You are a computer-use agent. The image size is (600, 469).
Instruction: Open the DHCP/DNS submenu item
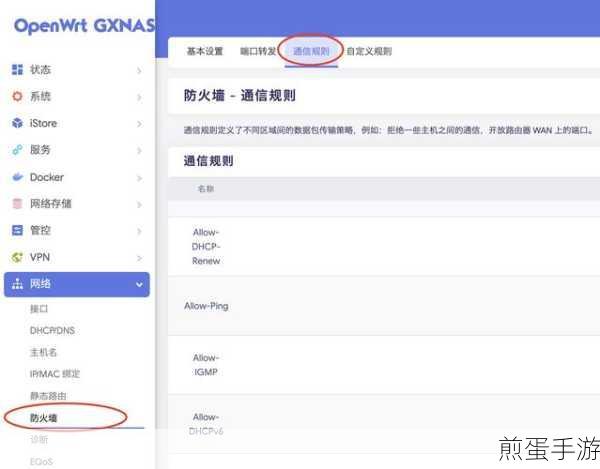click(x=52, y=331)
